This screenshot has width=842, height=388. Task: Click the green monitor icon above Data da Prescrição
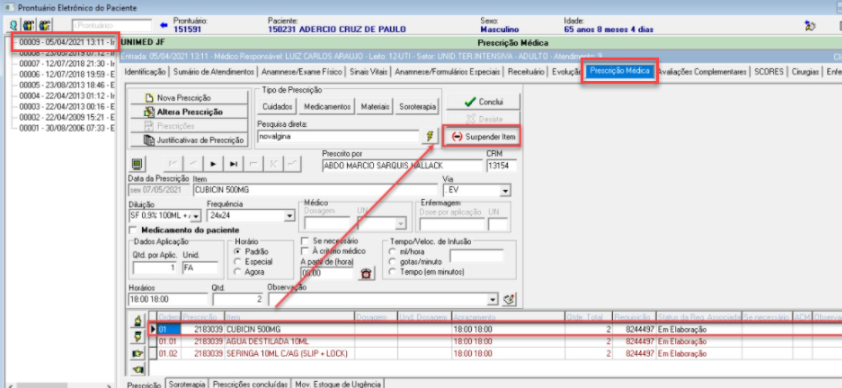(136, 163)
